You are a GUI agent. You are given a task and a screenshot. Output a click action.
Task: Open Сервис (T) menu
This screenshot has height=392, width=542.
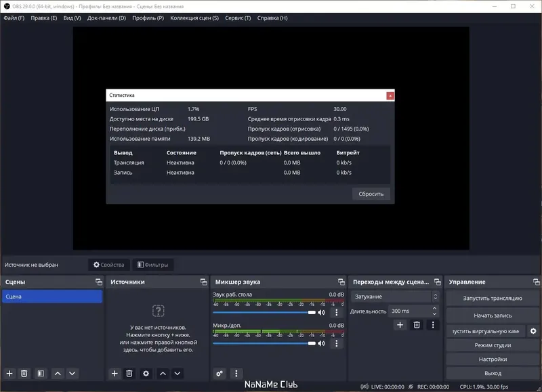click(x=238, y=18)
